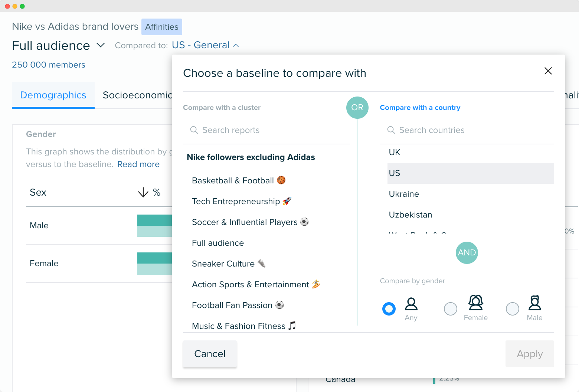Choose Full audience in cluster list

(x=218, y=243)
